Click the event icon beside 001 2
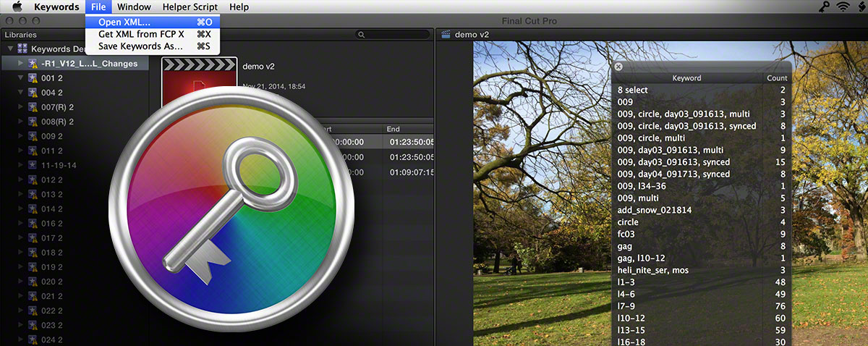The height and width of the screenshot is (346, 868). pos(33,77)
